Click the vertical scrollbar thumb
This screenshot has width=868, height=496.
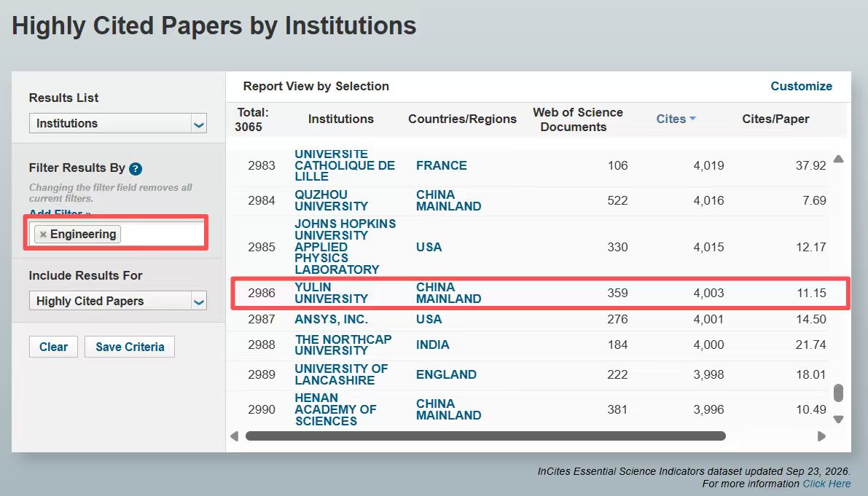(x=839, y=393)
